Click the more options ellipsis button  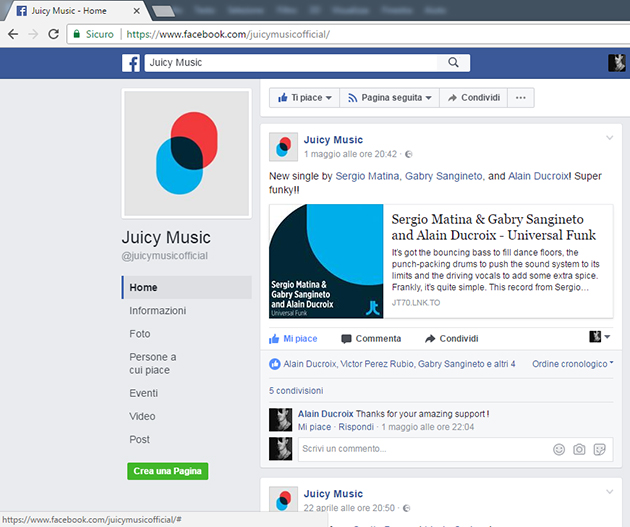click(x=521, y=98)
